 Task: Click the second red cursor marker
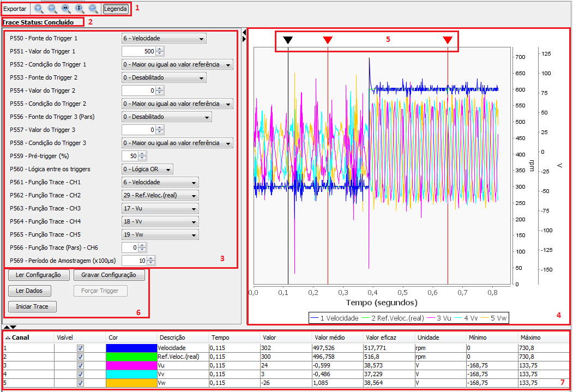click(448, 40)
